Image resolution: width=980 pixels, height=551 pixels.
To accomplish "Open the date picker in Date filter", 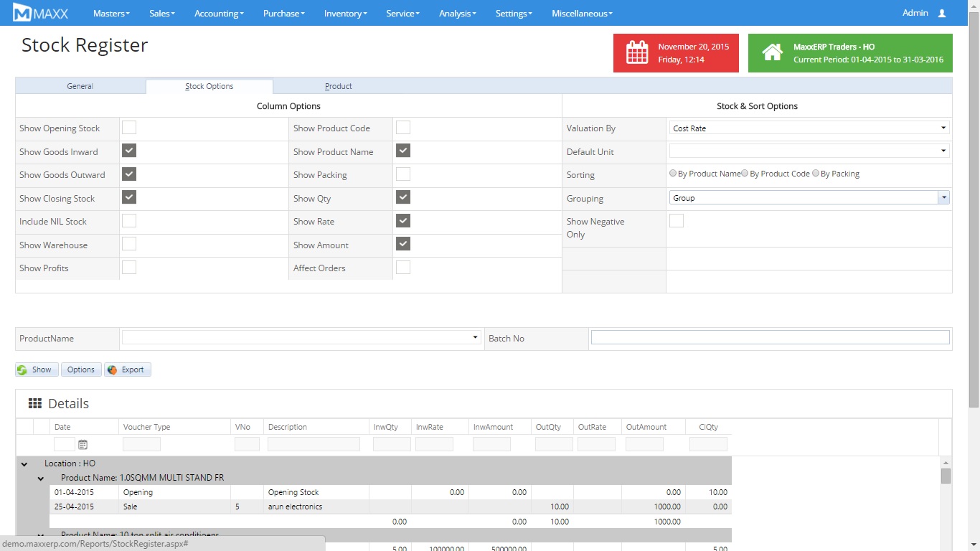I will tap(83, 445).
